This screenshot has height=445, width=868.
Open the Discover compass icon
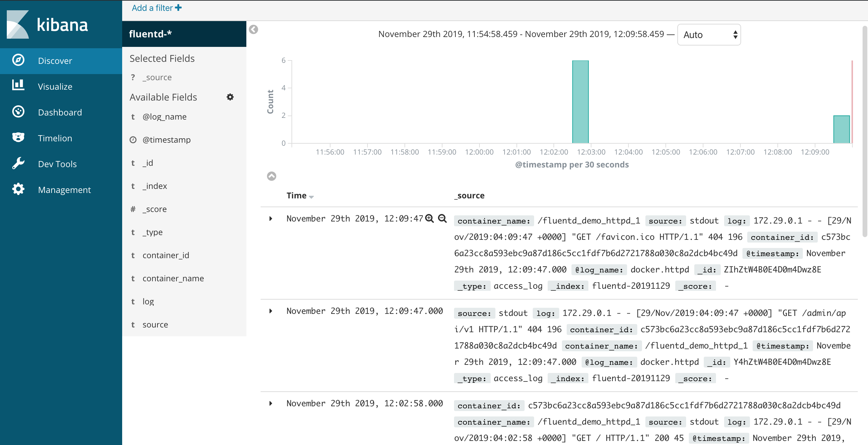(x=18, y=60)
